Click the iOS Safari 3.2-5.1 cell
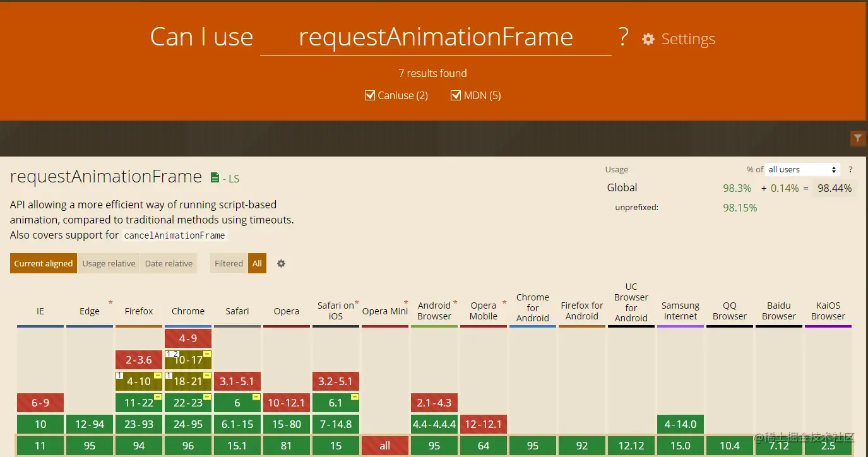Image resolution: width=868 pixels, height=457 pixels. pos(336,381)
